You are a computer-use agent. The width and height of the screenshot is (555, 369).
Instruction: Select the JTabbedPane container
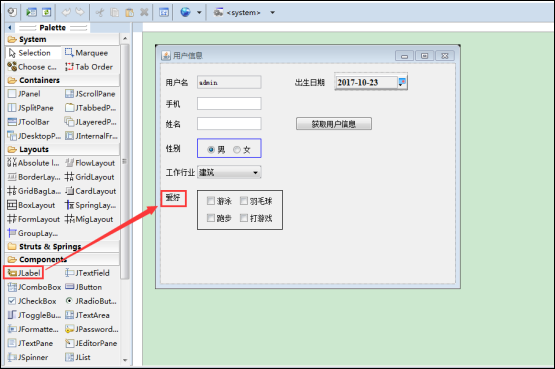pyautogui.click(x=91, y=108)
